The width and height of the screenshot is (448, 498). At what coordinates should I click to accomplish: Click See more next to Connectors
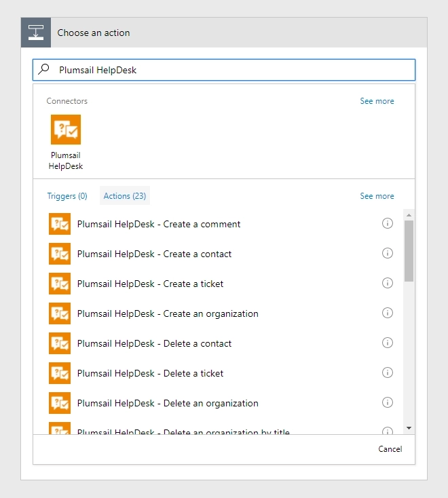377,101
